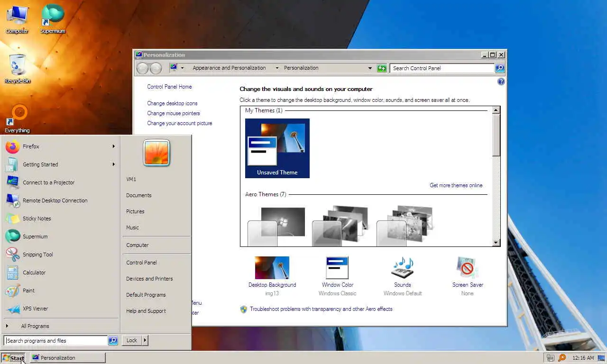Click the Personalization taskbar button
Viewport: 607px width, 364px height.
(67, 358)
